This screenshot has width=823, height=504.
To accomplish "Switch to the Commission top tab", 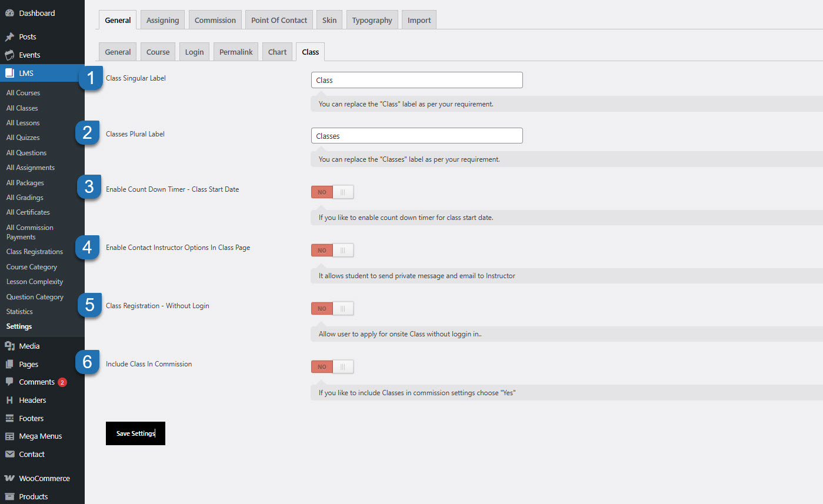I will tap(215, 20).
